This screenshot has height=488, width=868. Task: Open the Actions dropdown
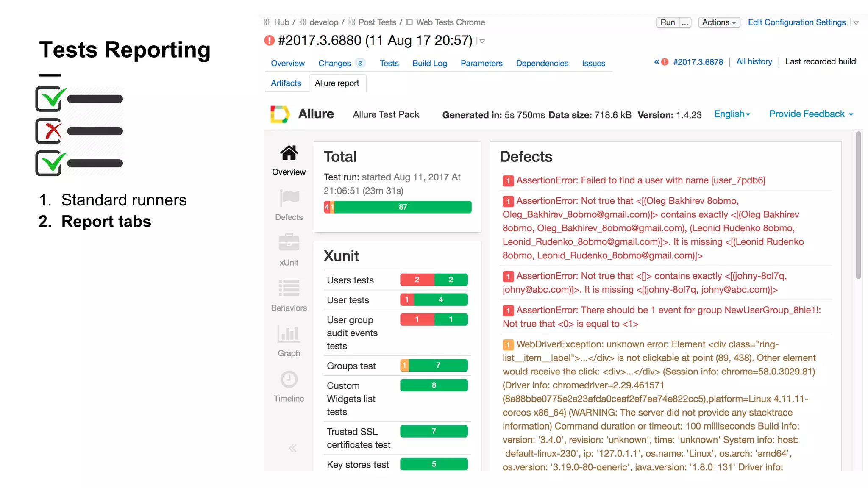click(719, 22)
